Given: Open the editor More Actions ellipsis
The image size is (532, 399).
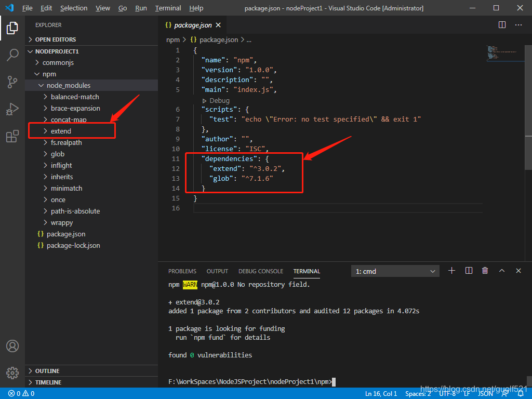Looking at the screenshot, I should pyautogui.click(x=518, y=25).
